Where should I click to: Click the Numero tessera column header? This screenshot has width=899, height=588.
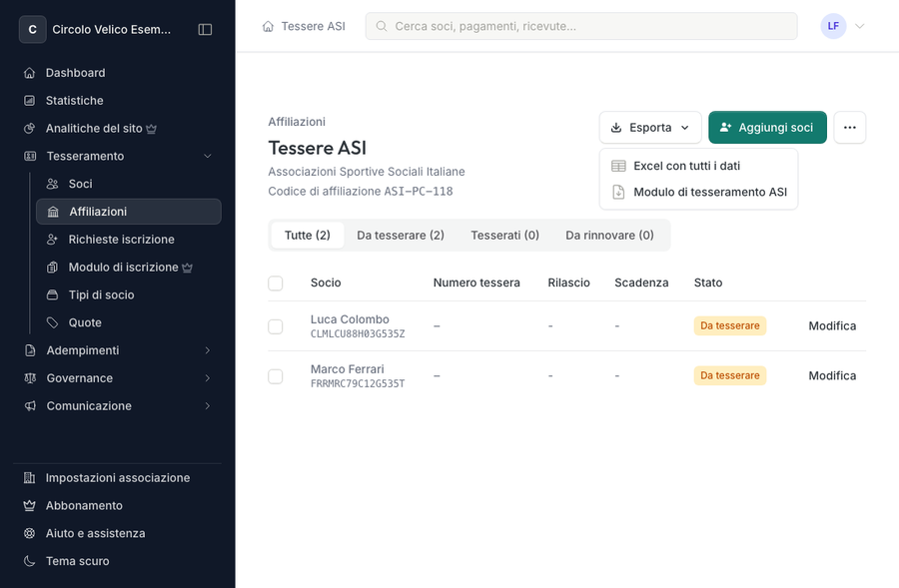click(476, 284)
